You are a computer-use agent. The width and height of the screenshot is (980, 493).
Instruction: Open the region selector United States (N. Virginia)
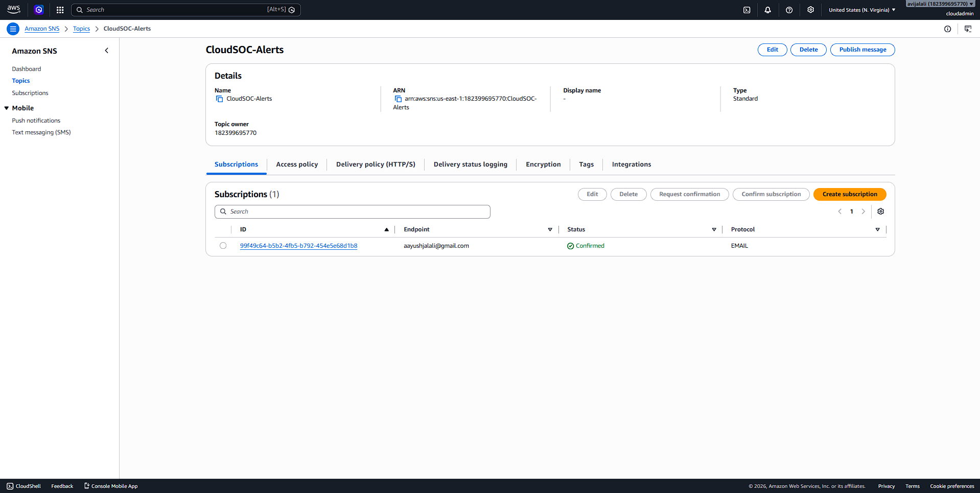click(x=862, y=10)
